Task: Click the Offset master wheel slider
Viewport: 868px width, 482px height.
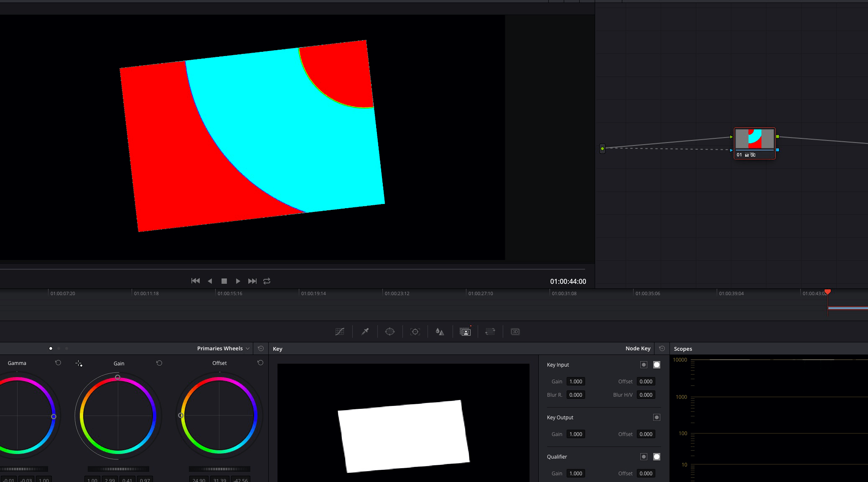Action: click(219, 469)
